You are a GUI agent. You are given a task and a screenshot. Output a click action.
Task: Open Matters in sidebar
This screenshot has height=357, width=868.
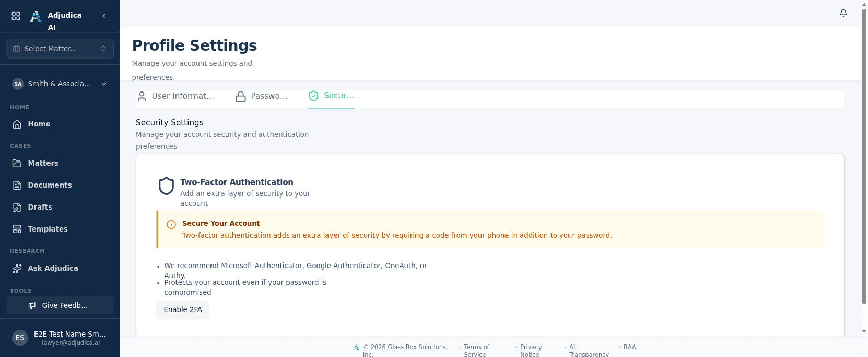click(60, 163)
